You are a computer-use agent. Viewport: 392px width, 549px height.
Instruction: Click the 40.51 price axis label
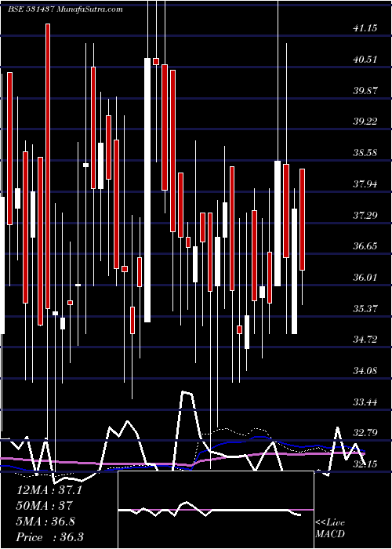click(365, 59)
